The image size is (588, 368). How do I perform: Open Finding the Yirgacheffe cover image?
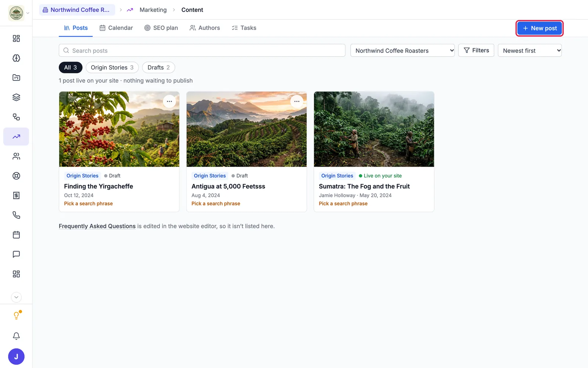(119, 129)
